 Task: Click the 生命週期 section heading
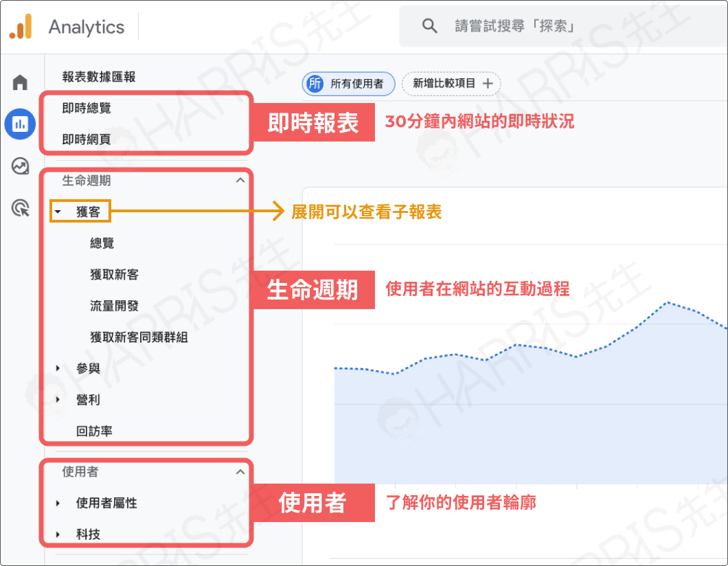[87, 180]
